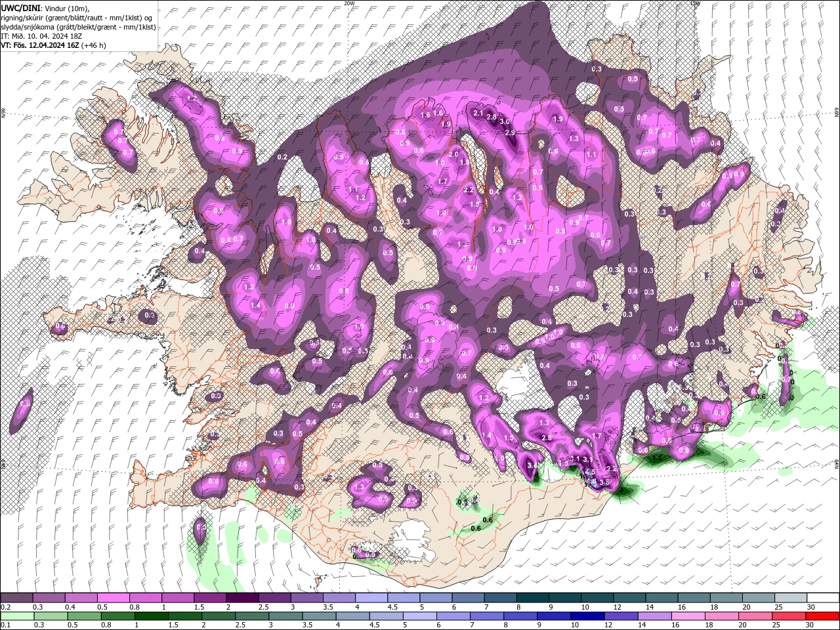
Task: Click lower legend swatch between 8 and 9
Action: point(520,616)
